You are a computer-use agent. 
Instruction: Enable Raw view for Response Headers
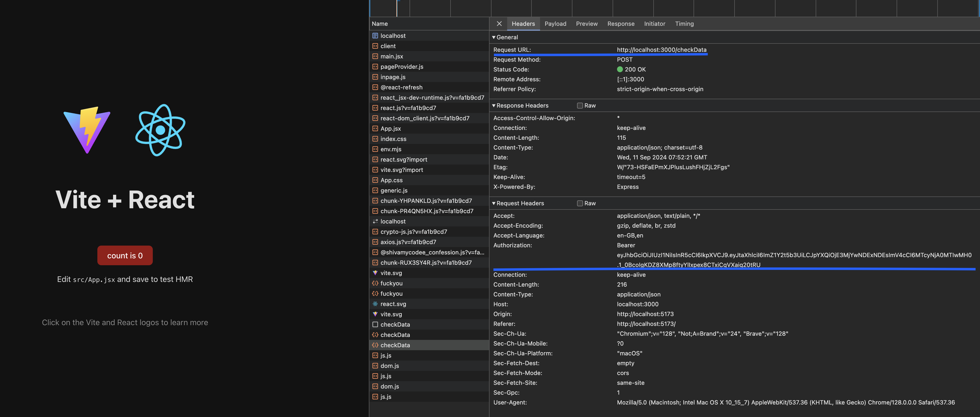pos(580,106)
